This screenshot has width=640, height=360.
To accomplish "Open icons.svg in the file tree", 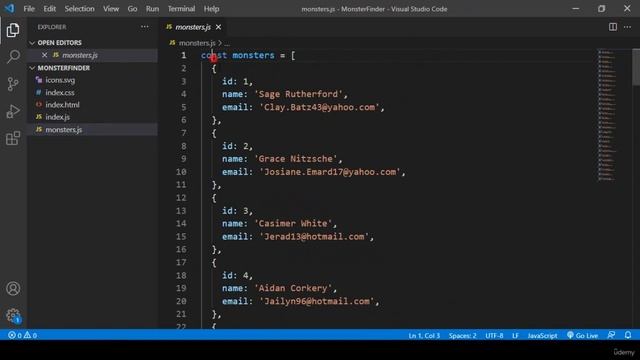I will [60, 80].
